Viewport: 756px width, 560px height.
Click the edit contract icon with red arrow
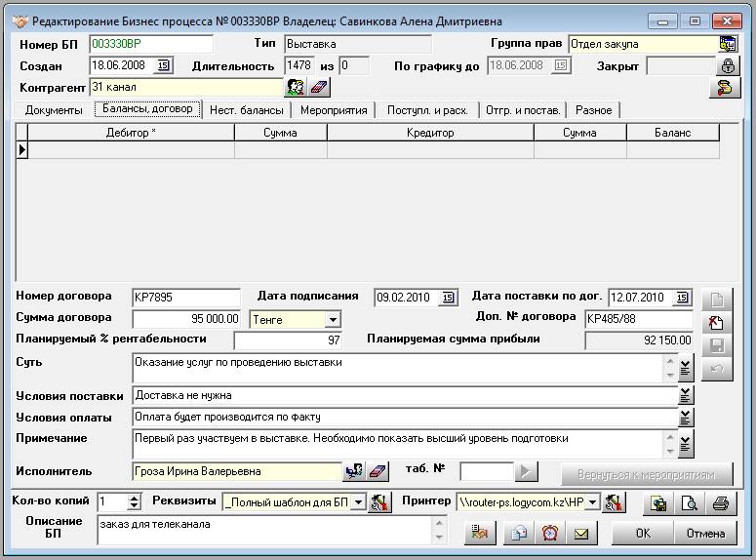(716, 323)
